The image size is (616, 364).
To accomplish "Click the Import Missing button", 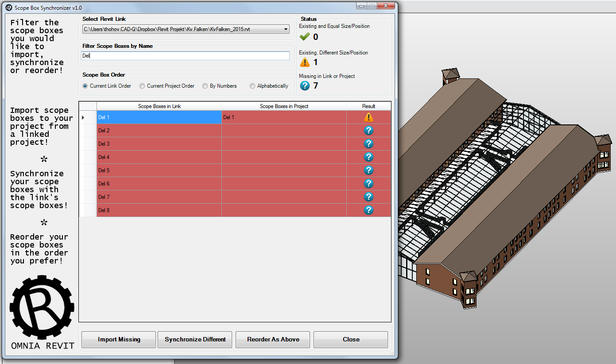I will pos(118,339).
